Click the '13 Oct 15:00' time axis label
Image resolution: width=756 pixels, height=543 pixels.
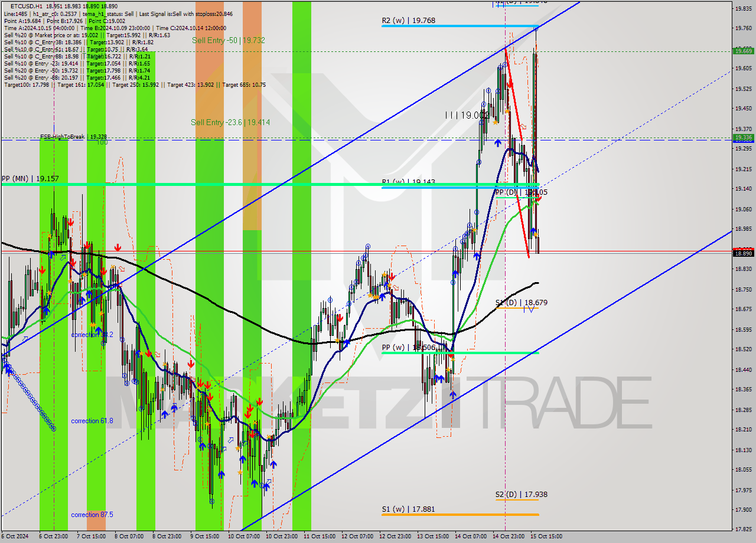tap(432, 537)
